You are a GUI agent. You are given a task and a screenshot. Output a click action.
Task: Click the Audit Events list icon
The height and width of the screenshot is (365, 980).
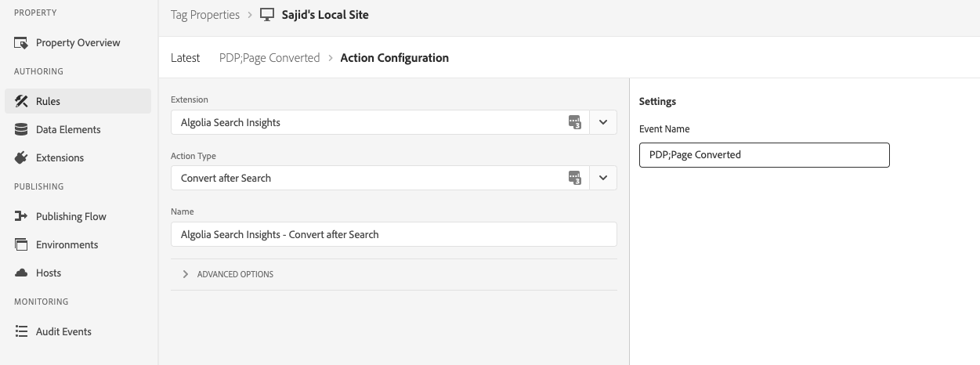tap(21, 331)
